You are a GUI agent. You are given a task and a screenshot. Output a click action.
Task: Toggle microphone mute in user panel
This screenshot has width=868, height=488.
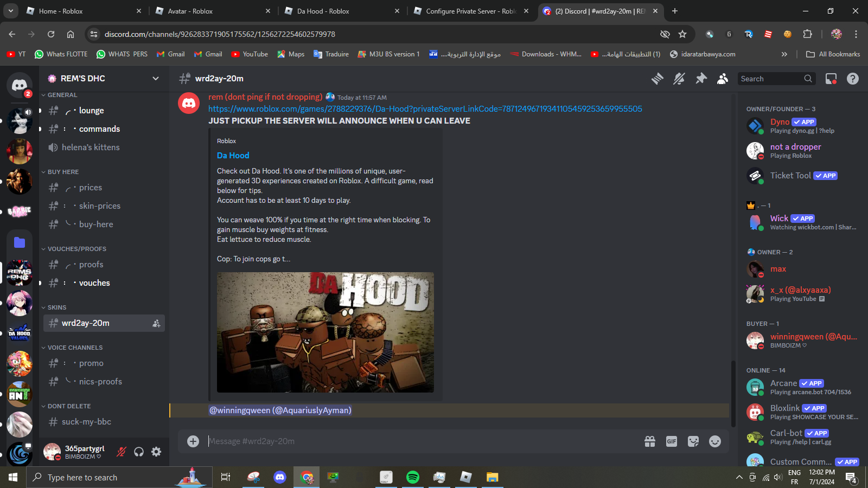coord(122,452)
